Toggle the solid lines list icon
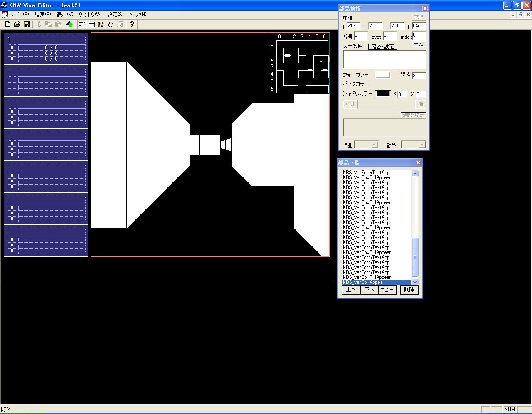 point(92,25)
